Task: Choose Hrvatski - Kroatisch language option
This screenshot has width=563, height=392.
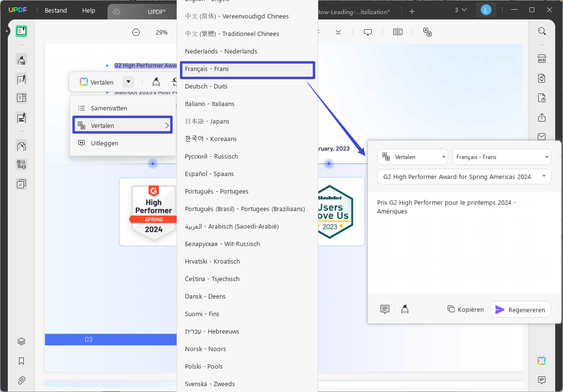Action: pyautogui.click(x=247, y=261)
